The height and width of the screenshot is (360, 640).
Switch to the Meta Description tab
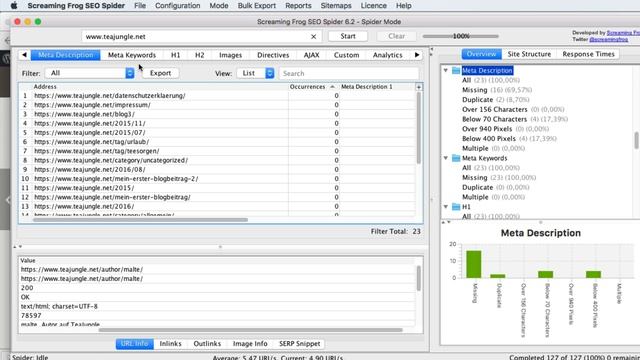pyautogui.click(x=65, y=55)
